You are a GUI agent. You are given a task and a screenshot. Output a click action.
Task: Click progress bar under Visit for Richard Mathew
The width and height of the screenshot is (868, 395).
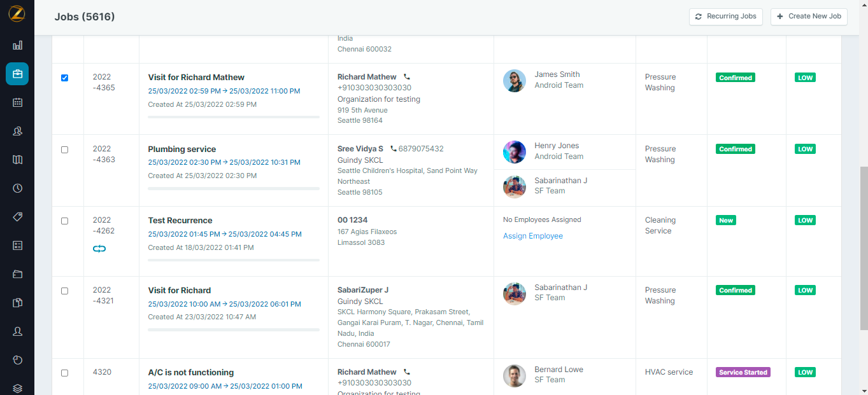pos(233,117)
